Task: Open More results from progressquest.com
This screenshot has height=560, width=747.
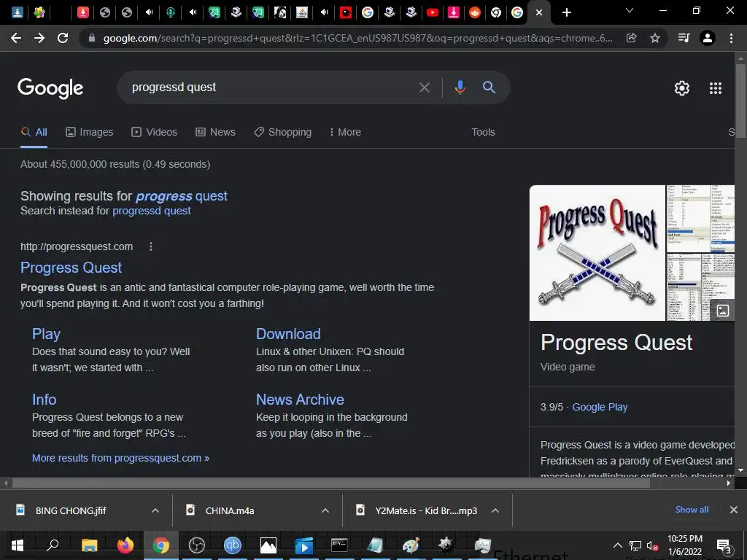Action: 120,458
